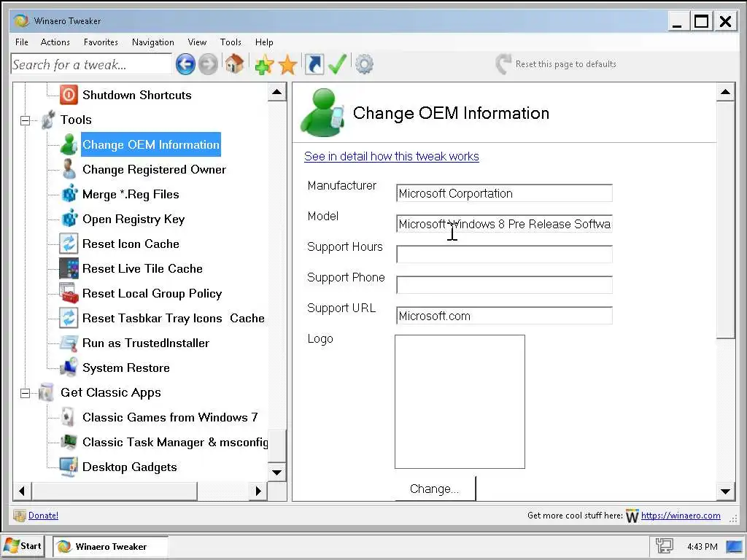Open the Help menu
Screen dimensions: 747x560
coord(264,42)
